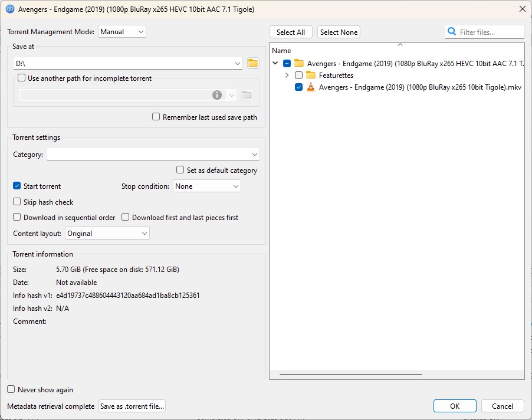Expand the Featurettes folder

coord(287,76)
